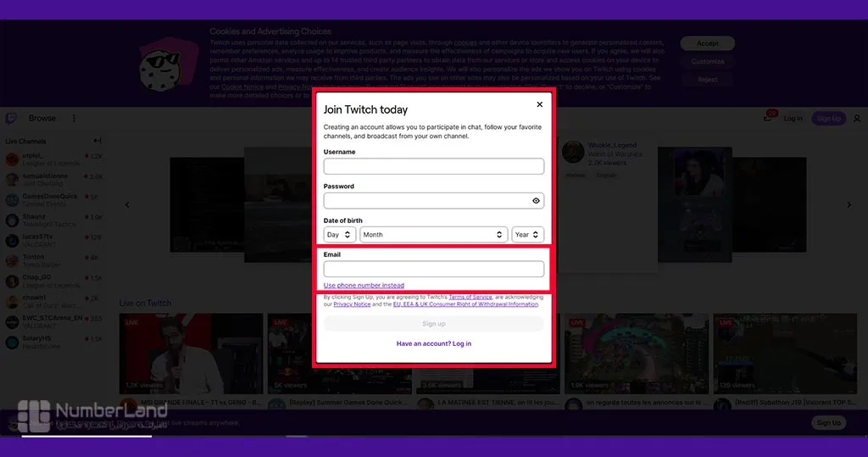Click Sign Up in the top bar

[x=829, y=119]
